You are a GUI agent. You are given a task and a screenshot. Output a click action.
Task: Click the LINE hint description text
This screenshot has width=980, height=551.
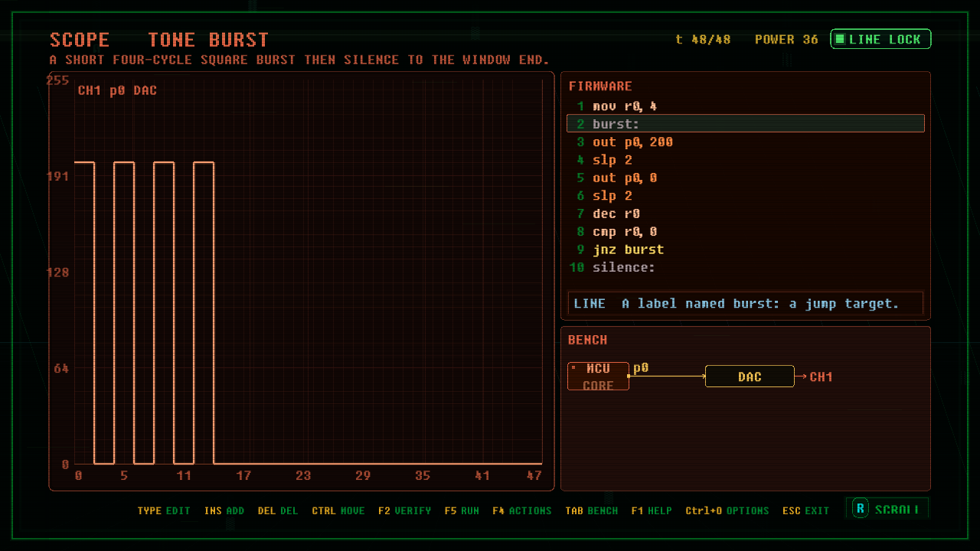(x=746, y=304)
